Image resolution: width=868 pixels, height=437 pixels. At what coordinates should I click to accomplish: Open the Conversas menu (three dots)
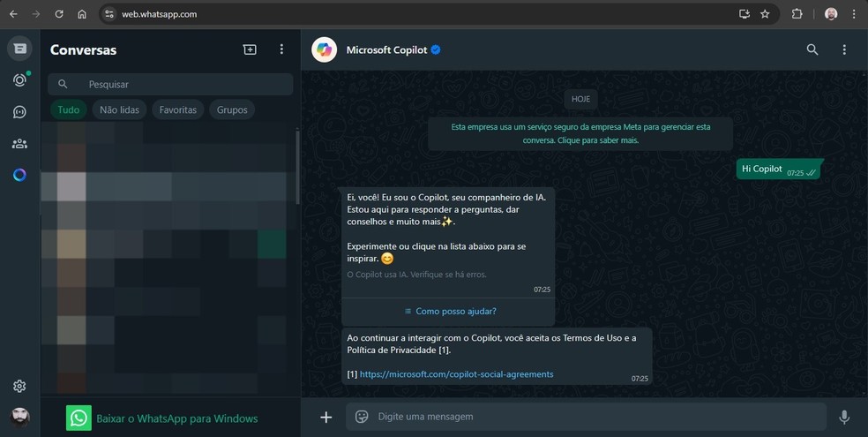(281, 49)
